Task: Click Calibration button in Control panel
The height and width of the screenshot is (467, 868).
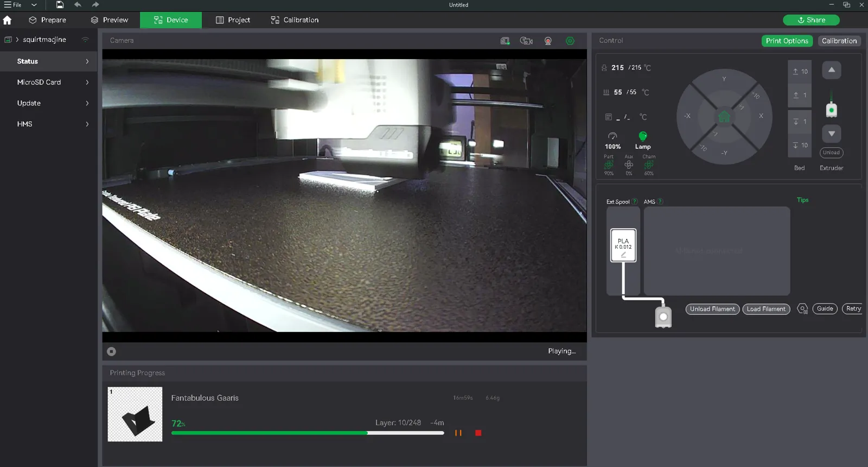Action: coord(839,41)
